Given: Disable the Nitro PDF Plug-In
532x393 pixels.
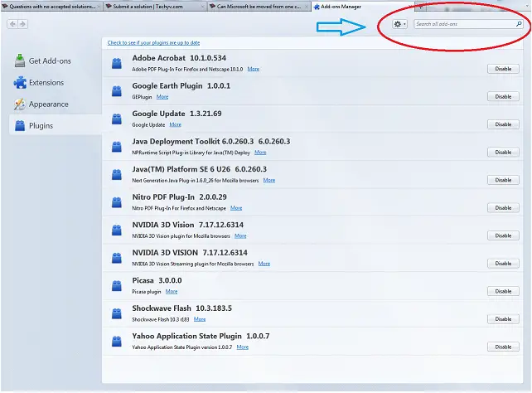Looking at the screenshot, I should click(503, 208).
